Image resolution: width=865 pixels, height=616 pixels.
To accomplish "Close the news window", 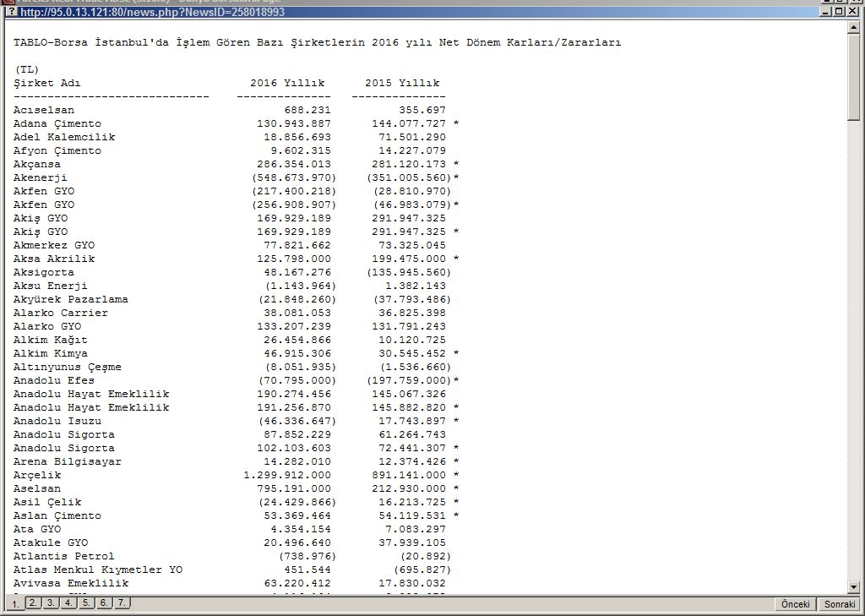I will (852, 11).
